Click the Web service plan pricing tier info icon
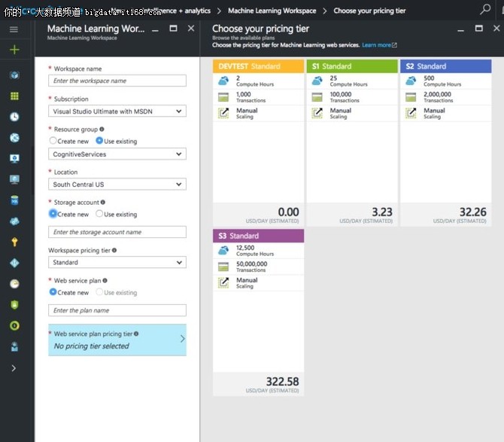 136,334
